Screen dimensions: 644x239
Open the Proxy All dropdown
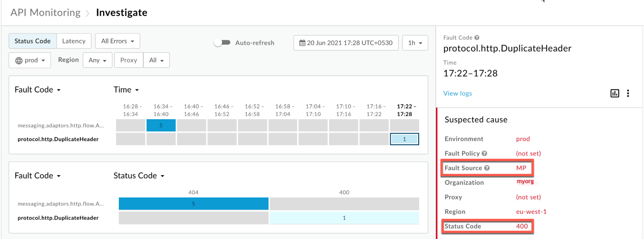156,60
